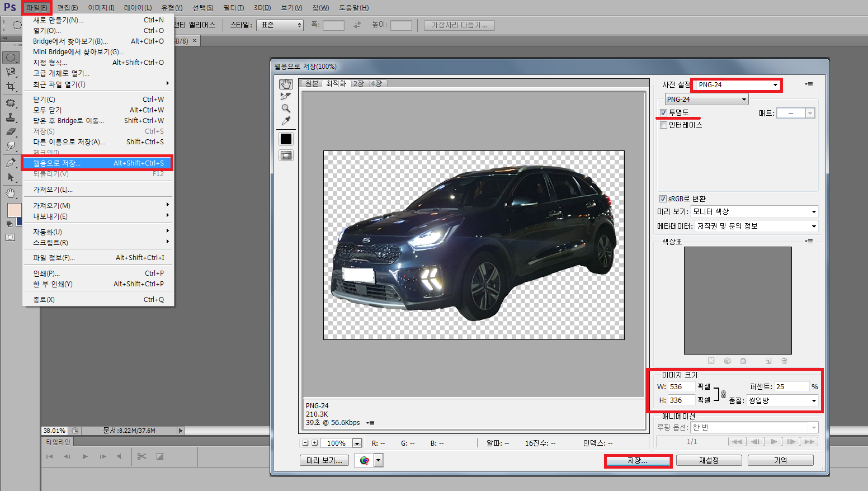The height and width of the screenshot is (491, 868).
Task: Click the 미리 보기... preview button
Action: click(x=324, y=460)
